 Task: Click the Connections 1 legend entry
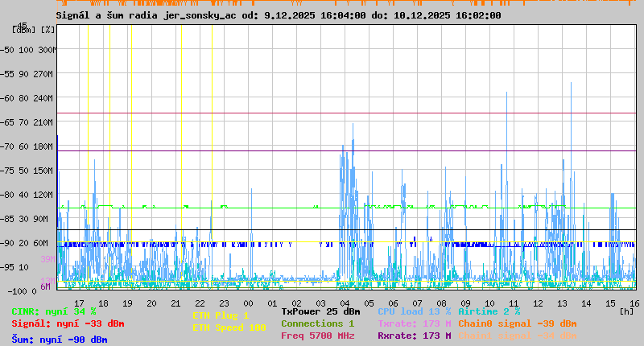tap(317, 323)
